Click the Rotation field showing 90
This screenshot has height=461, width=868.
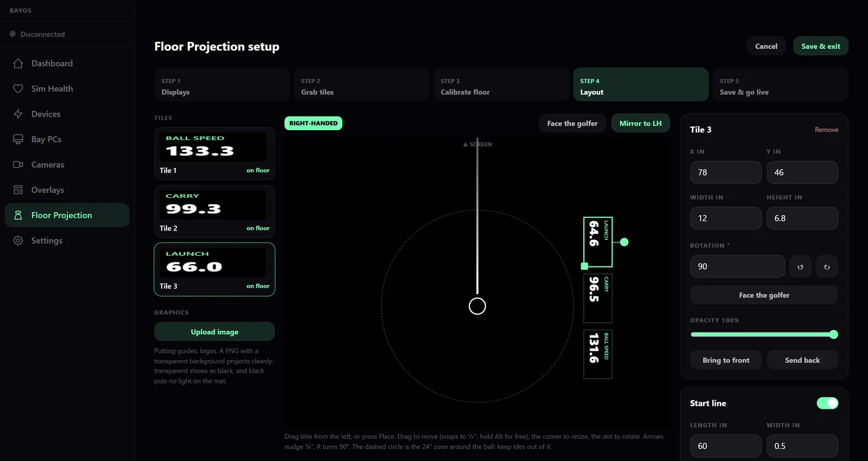click(x=737, y=266)
